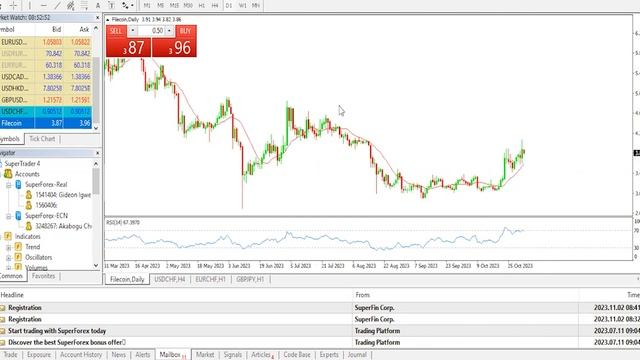Select the Accounts item in Navigator
Screen dimensions: 640x360
point(27,174)
